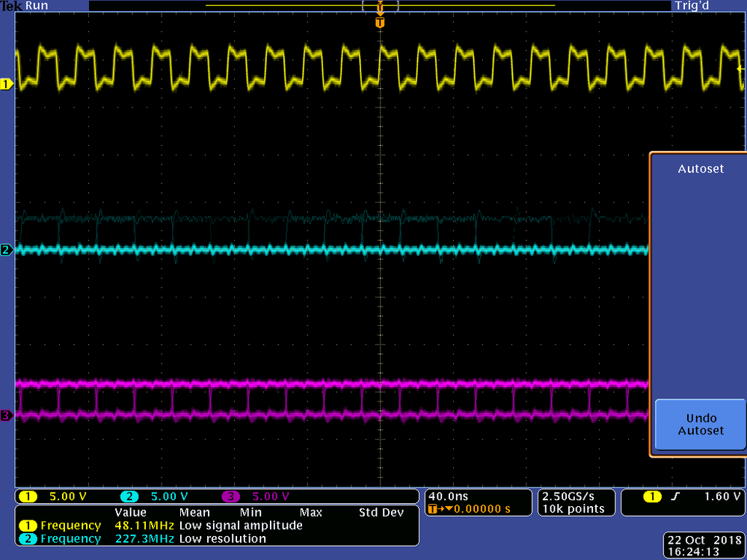
Task: Click the Trig'd trigger status
Action: pyautogui.click(x=692, y=6)
